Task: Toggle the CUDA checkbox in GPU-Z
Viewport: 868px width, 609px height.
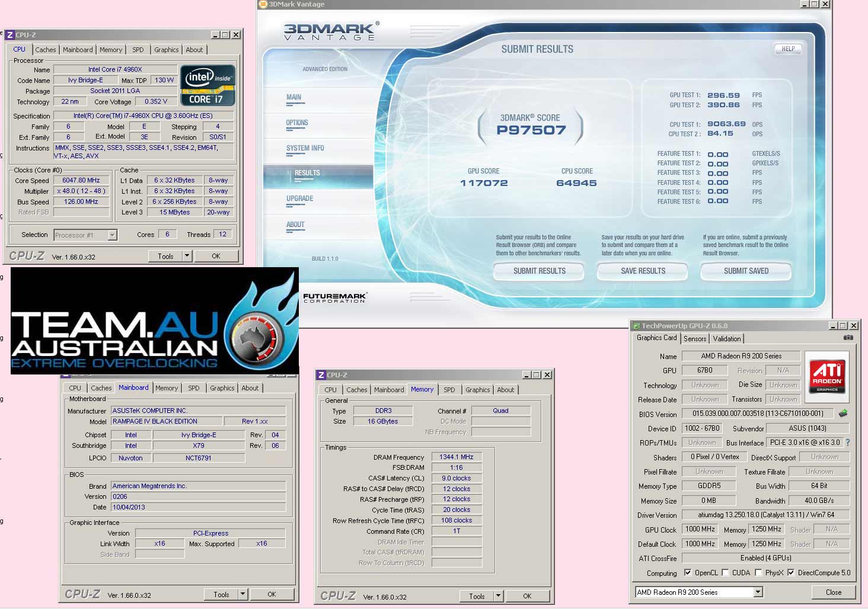Action: (725, 573)
